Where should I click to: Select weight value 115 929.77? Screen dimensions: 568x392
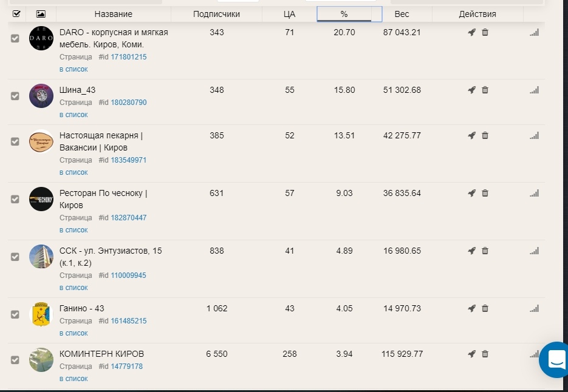[x=402, y=354]
